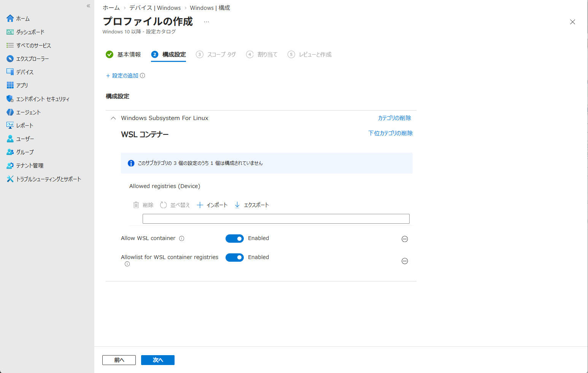The width and height of the screenshot is (588, 373).
Task: Click the 前へ (Previous) button
Action: 119,360
